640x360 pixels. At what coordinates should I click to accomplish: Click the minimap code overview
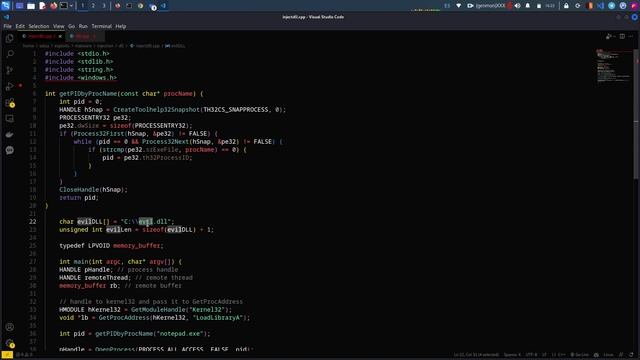[613, 65]
